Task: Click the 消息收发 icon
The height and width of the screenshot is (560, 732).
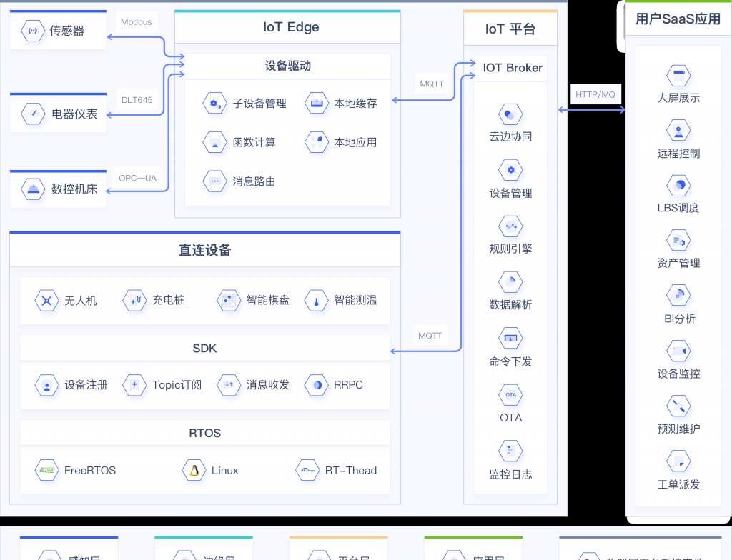Action: (x=229, y=386)
